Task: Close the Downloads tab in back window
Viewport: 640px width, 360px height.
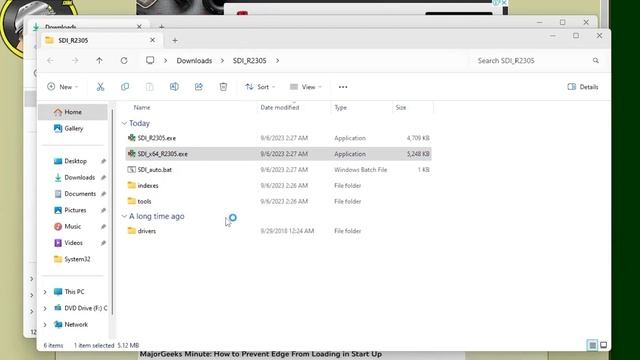Action: (139, 27)
